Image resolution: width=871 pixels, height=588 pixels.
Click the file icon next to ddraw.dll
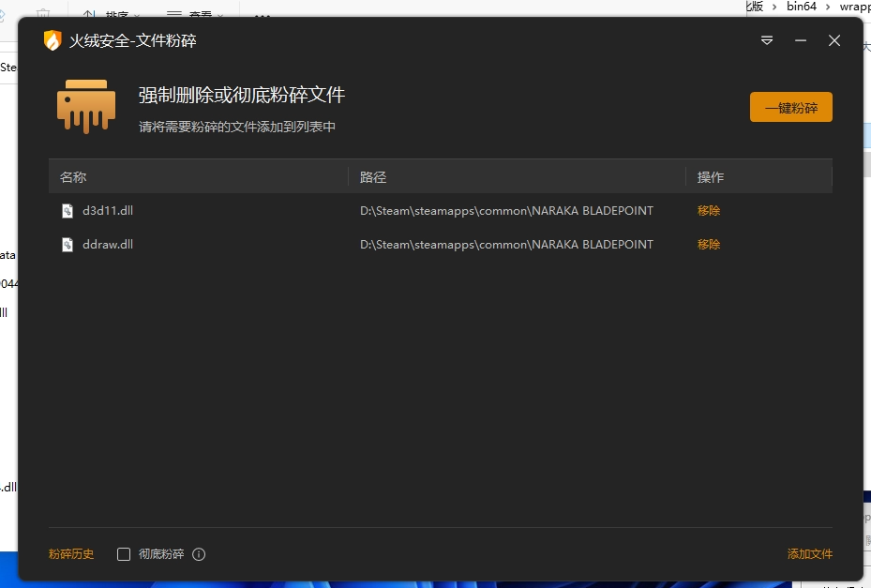click(x=67, y=244)
